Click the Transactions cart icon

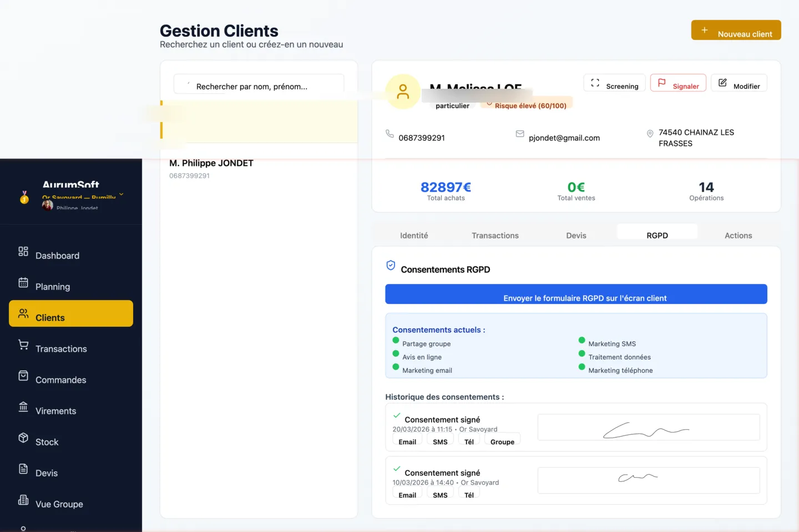point(23,344)
